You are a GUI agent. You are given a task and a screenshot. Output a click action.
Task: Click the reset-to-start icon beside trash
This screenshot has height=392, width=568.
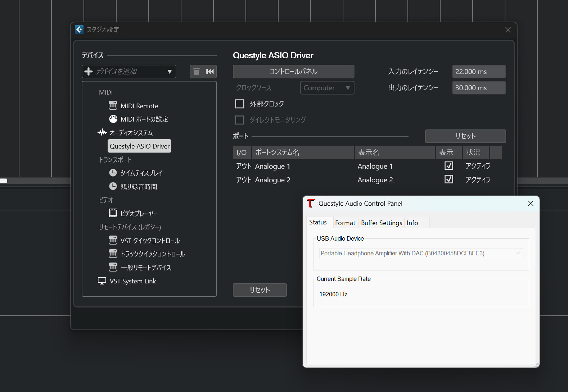pyautogui.click(x=210, y=72)
